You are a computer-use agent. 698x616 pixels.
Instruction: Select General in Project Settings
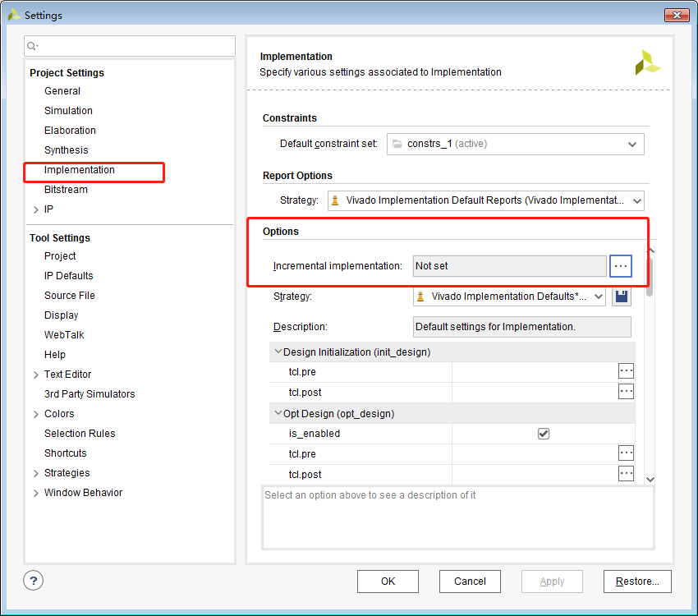(62, 91)
